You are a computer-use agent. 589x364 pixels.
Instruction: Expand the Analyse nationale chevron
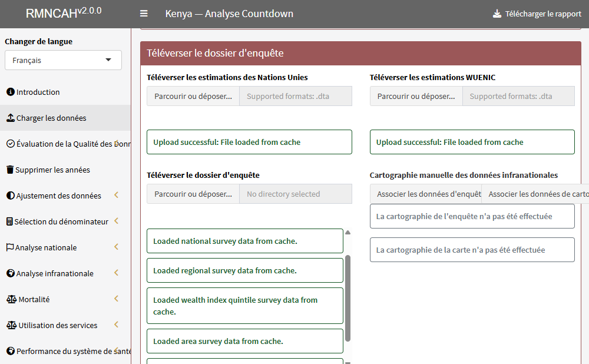click(117, 247)
